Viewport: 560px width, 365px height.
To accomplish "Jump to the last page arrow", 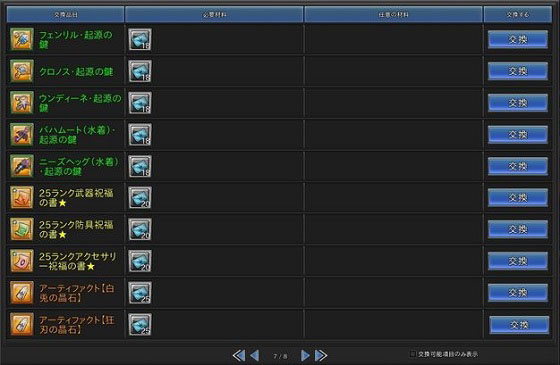I will tap(321, 355).
